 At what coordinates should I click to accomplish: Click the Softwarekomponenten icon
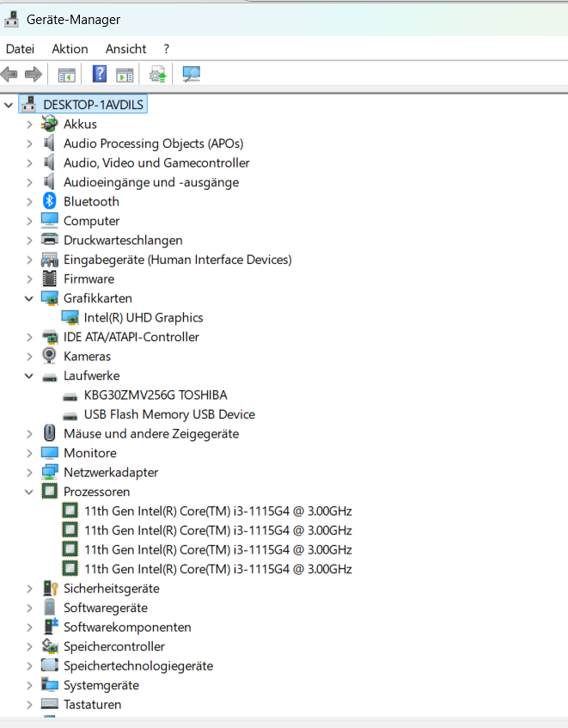click(50, 627)
